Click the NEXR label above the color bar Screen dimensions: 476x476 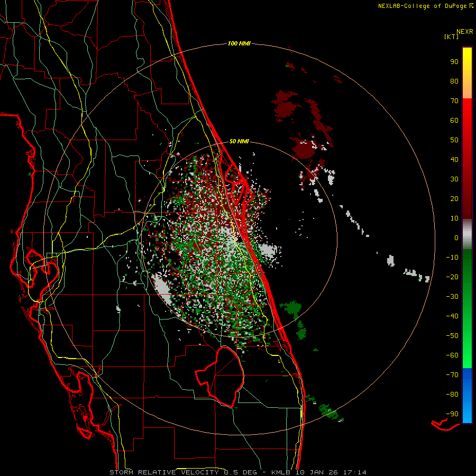[465, 32]
